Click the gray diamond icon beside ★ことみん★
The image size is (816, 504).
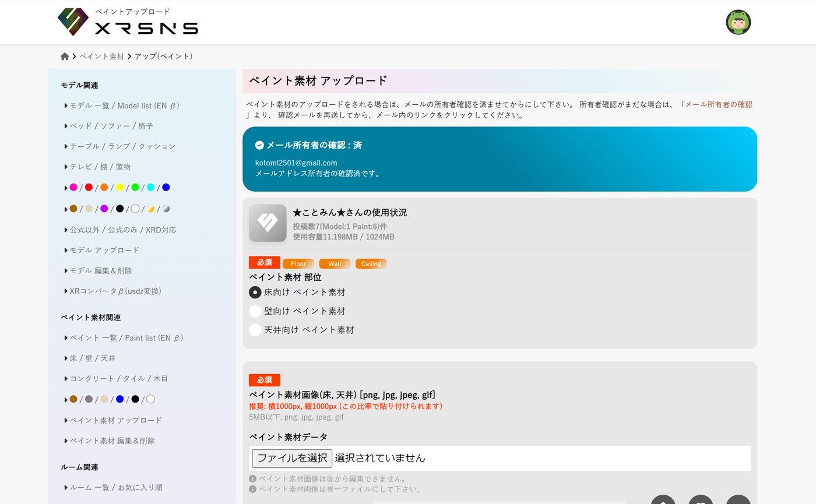[267, 223]
